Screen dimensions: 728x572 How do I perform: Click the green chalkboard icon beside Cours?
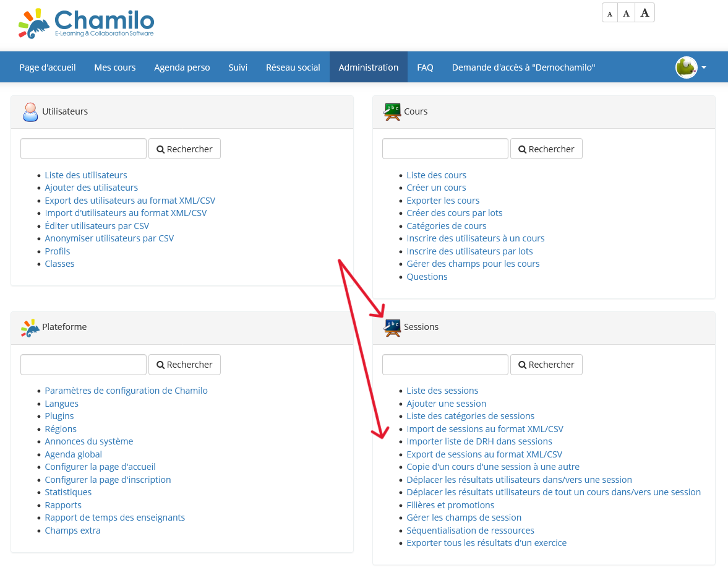pos(391,111)
